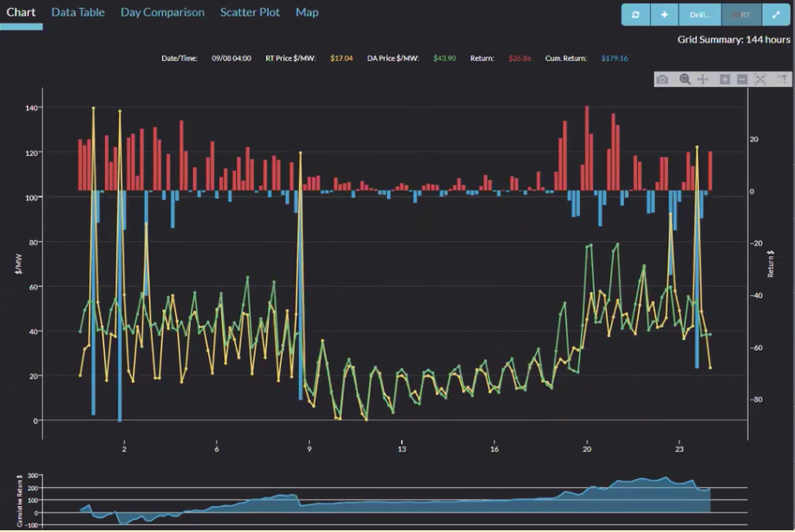This screenshot has width=795, height=532.
Task: Click the zoom out minus icon
Action: tap(742, 80)
